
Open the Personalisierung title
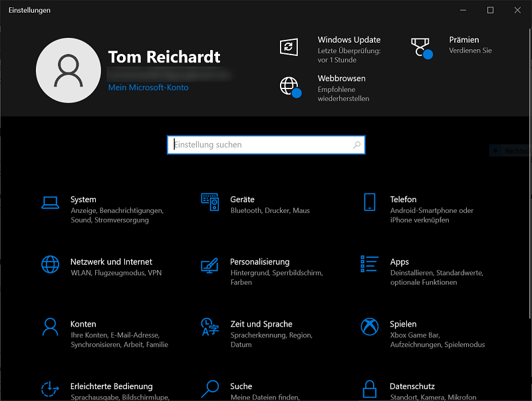(259, 262)
